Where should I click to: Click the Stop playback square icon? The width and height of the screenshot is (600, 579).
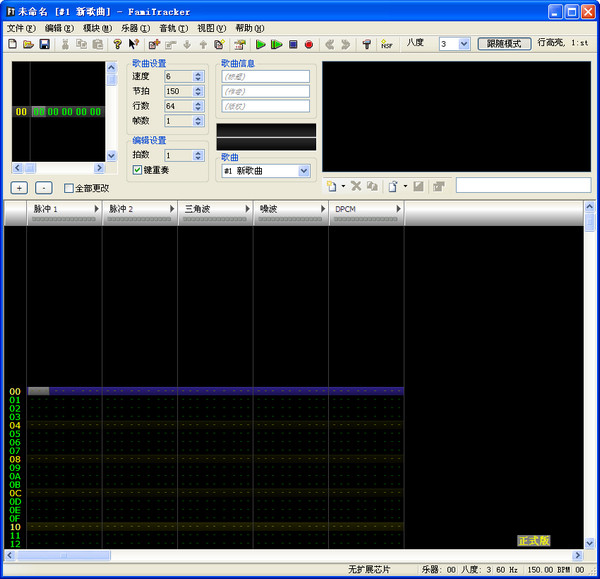(293, 44)
